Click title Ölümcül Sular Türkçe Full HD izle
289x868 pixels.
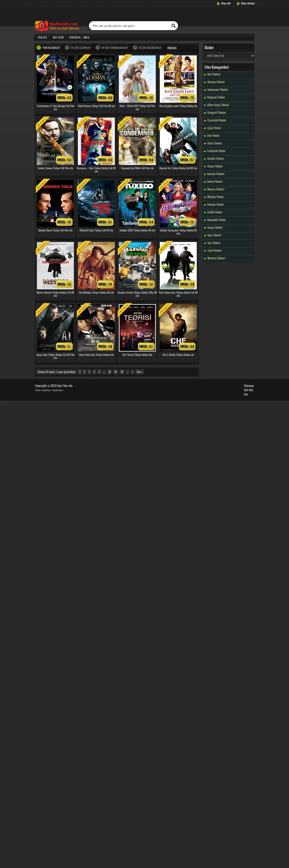96,231
